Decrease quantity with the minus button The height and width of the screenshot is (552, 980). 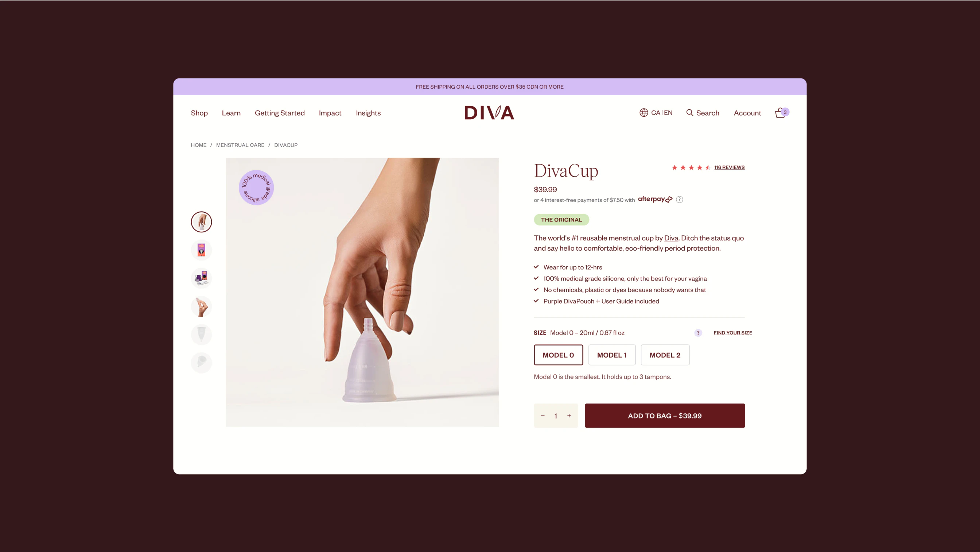pos(542,416)
